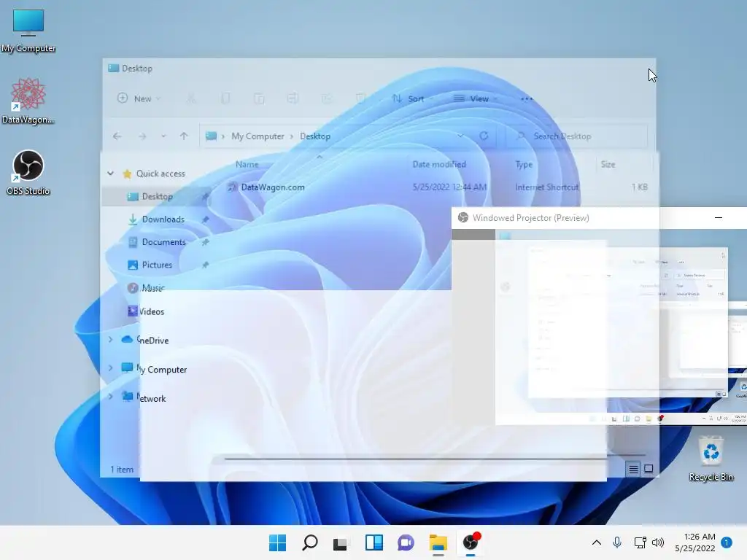Select Pictures in the navigation pane
Screen dimensions: 747x560
click(157, 265)
